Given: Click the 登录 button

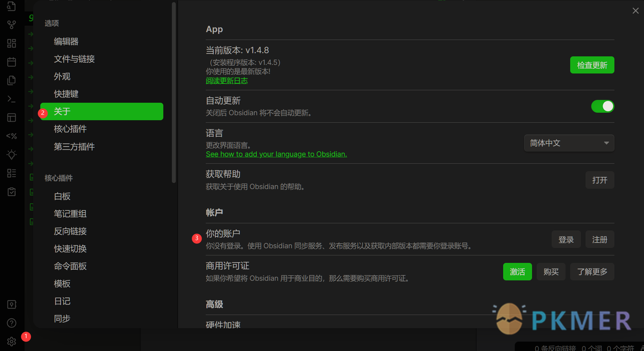Looking at the screenshot, I should coord(566,240).
